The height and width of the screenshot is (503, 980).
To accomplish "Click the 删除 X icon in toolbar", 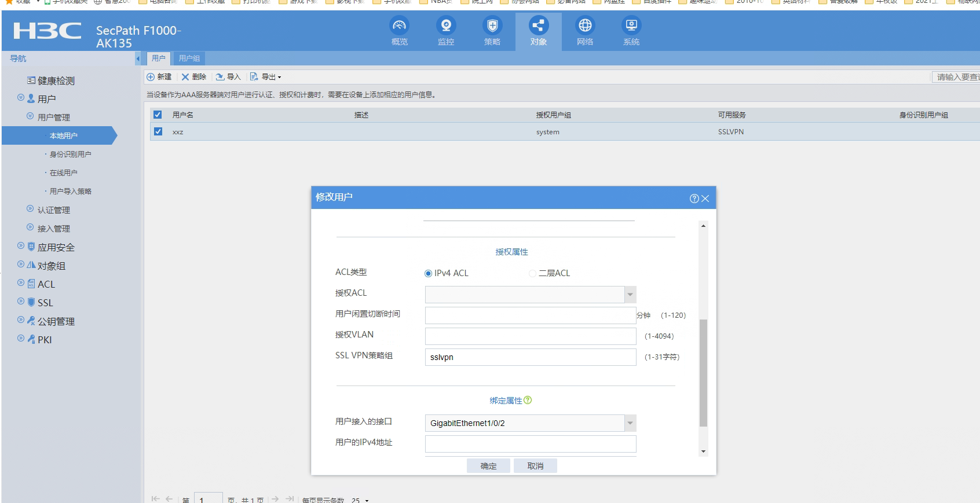I will pos(185,77).
